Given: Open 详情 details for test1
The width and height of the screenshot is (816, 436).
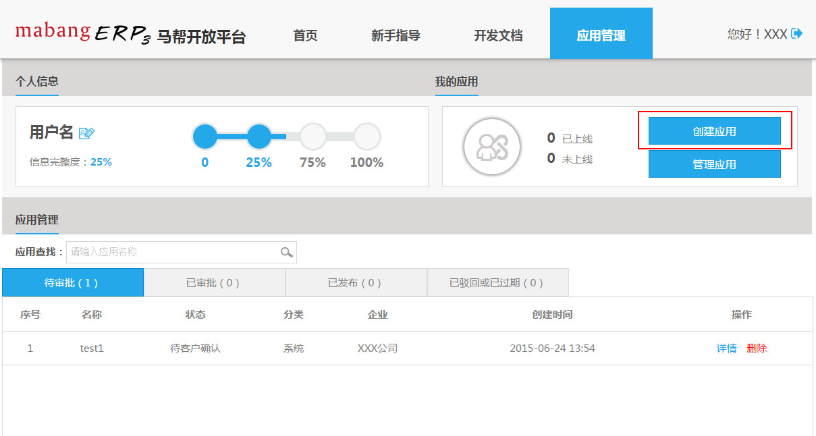Looking at the screenshot, I should 726,349.
